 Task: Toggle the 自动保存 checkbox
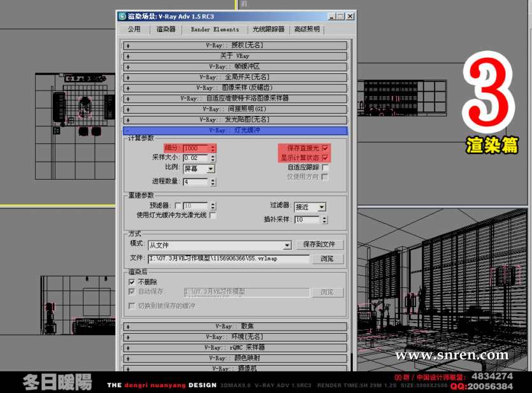pos(132,292)
